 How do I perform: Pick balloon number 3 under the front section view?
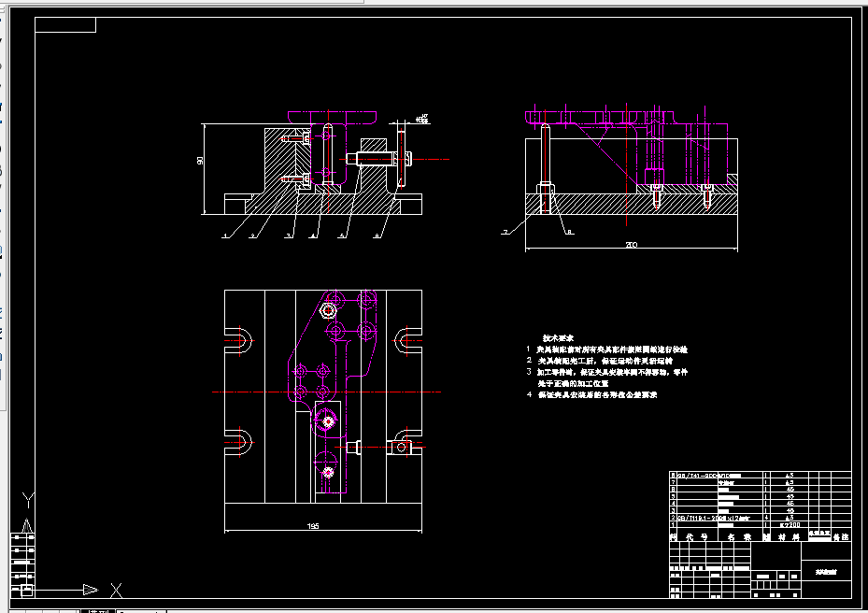tap(288, 235)
